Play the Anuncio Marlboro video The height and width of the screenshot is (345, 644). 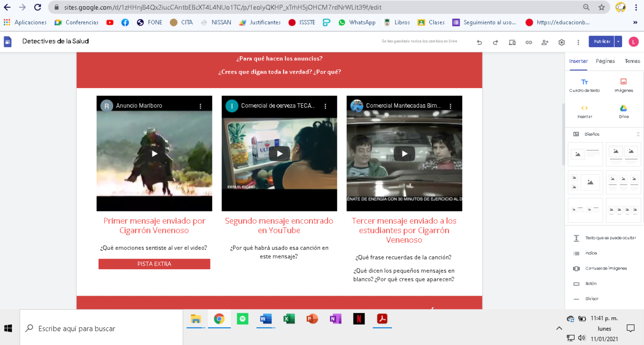coord(154,154)
